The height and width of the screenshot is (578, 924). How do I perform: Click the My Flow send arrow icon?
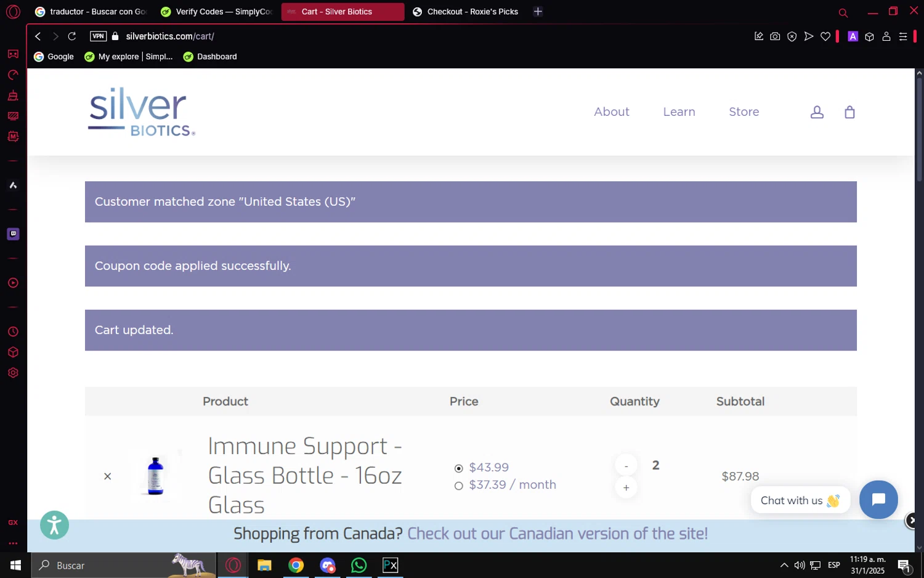[809, 36]
